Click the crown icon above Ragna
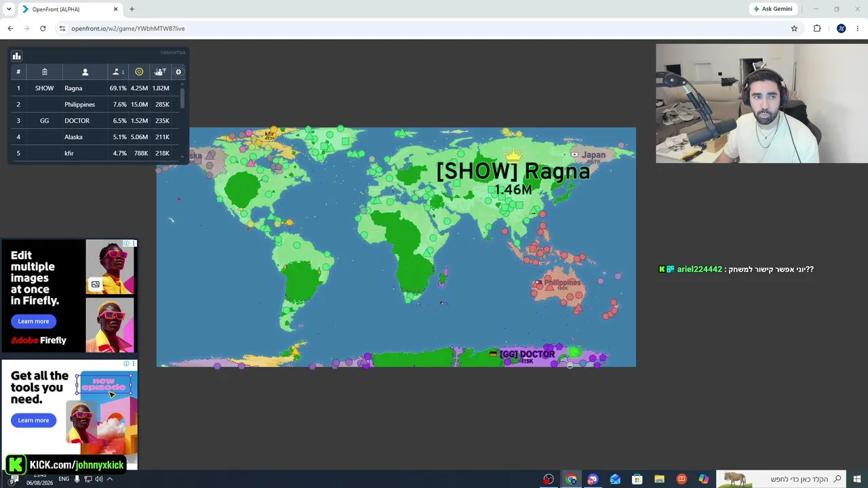 [x=513, y=154]
